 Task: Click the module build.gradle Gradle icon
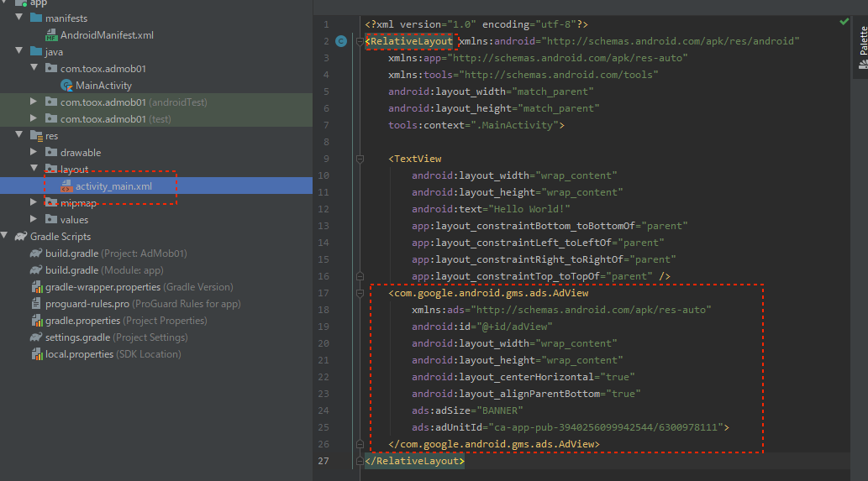point(36,269)
